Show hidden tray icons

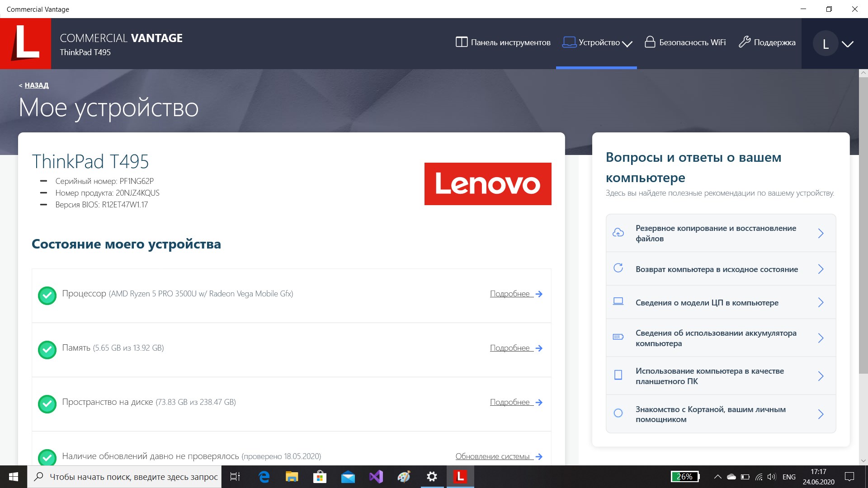pyautogui.click(x=717, y=477)
